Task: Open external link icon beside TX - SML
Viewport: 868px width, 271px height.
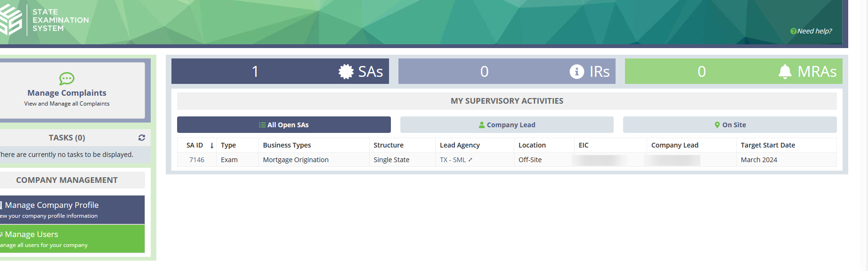Action: click(470, 160)
